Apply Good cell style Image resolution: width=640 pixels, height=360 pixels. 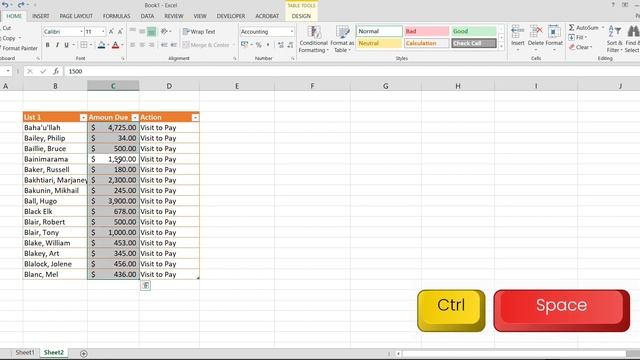pyautogui.click(x=474, y=31)
